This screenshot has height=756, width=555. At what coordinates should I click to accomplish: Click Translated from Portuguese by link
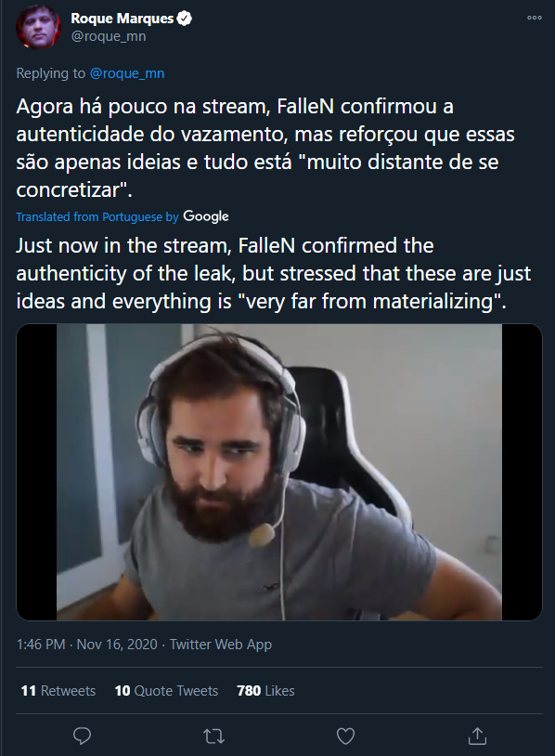(97, 217)
